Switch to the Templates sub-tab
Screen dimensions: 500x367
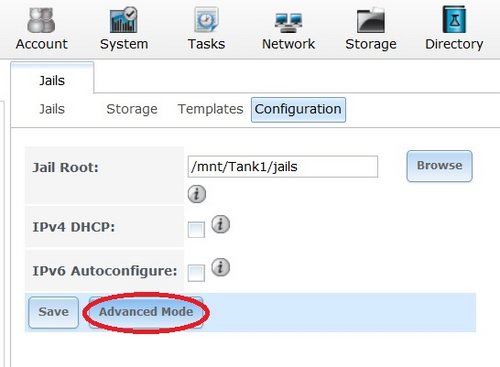tap(210, 109)
